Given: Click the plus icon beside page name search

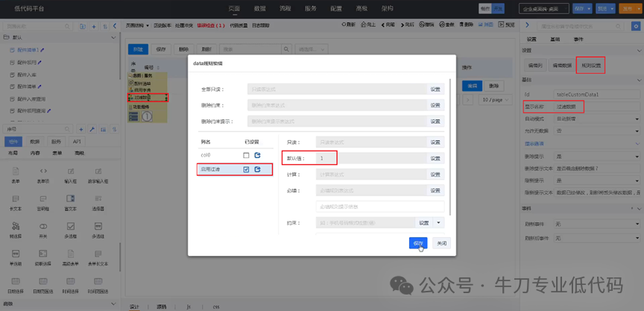Looking at the screenshot, I should pos(94,26).
